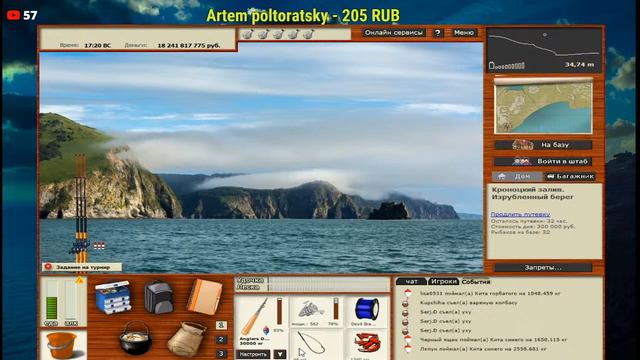This screenshot has height=360, width=640.
Task: Click the Настроить button
Action: tap(253, 354)
